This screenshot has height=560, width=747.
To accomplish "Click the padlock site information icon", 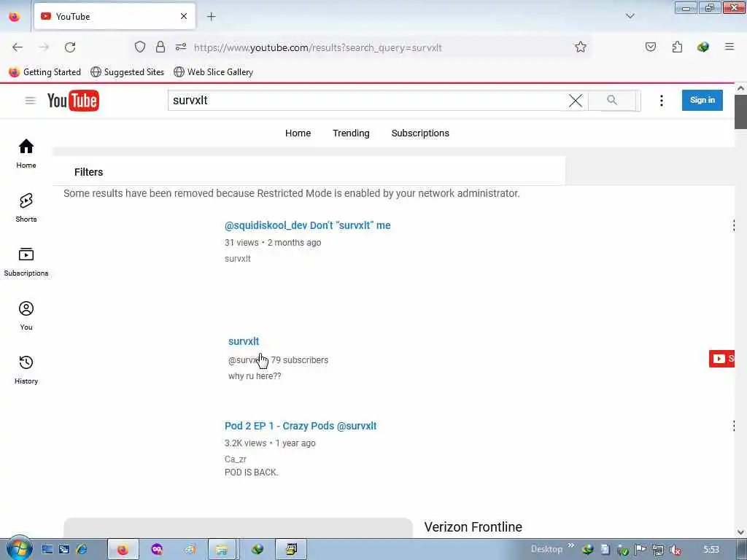I will [x=160, y=47].
